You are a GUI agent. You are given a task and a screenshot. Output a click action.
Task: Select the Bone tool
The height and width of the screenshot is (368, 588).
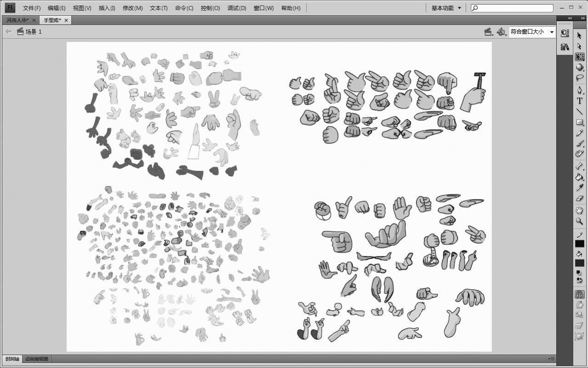click(x=579, y=166)
